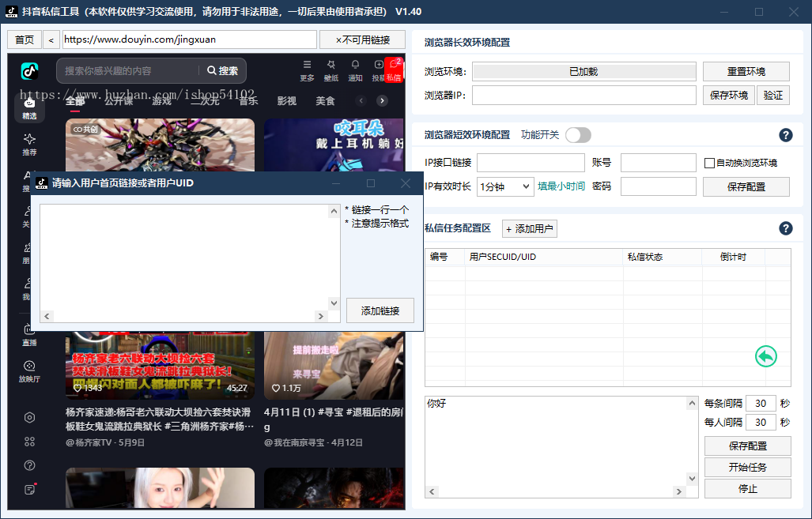Screen dimensions: 812x519
Task: Click the 保存环境 button
Action: tap(729, 96)
